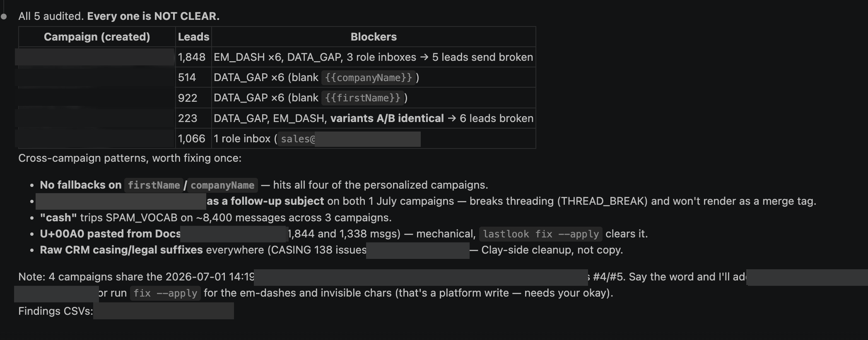Click 'U+00A0 pasted from Docs' bold text
The height and width of the screenshot is (340, 868).
[110, 234]
